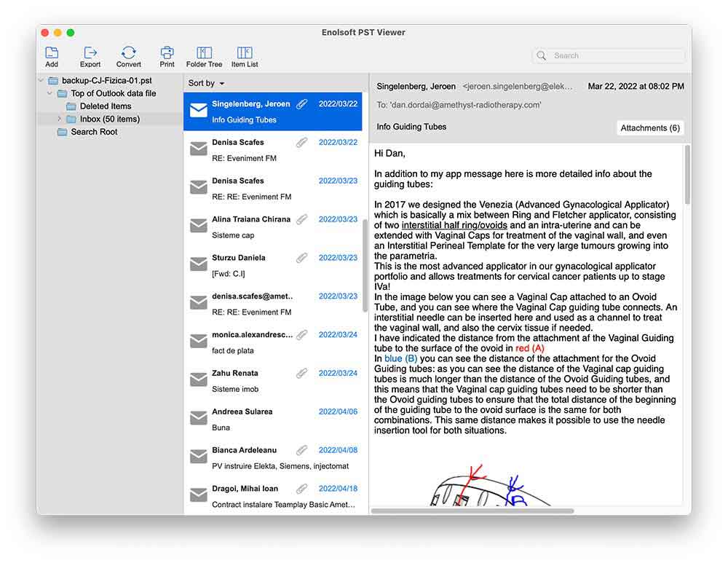Image resolution: width=728 pixels, height=563 pixels.
Task: Expand the Inbox (50 items) folder
Action: pyautogui.click(x=59, y=119)
